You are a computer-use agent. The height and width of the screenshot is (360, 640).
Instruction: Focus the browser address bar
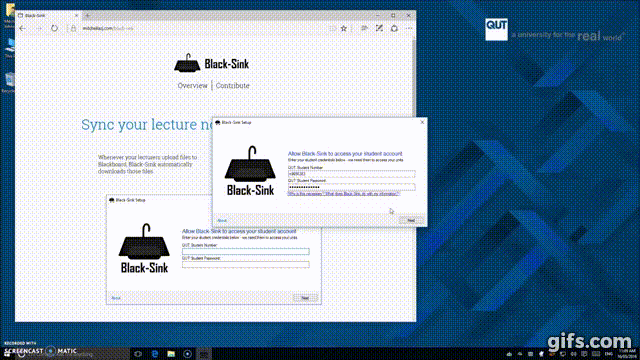tap(200, 29)
